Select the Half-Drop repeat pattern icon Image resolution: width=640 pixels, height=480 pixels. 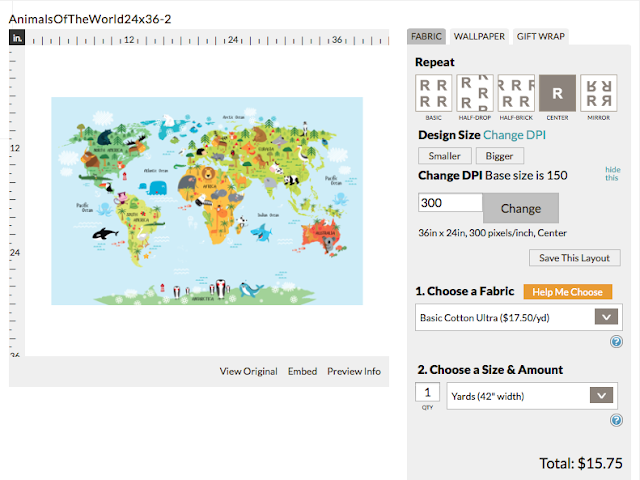475,93
